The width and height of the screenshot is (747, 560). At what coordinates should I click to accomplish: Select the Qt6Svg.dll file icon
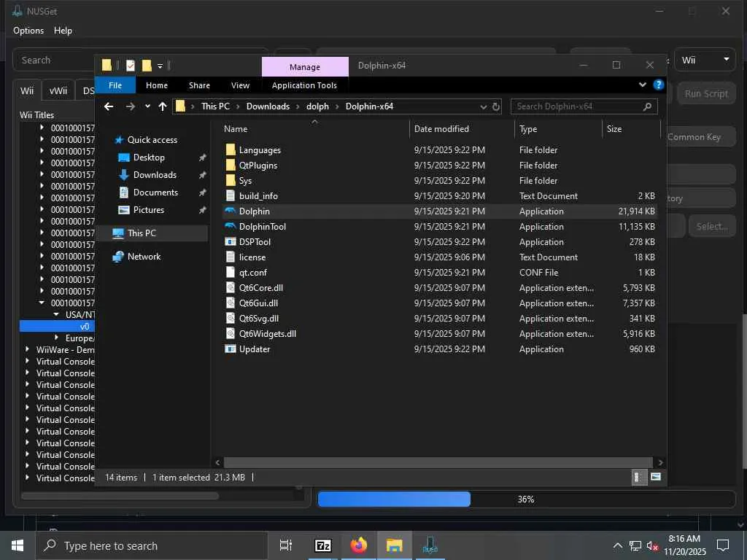pos(230,318)
